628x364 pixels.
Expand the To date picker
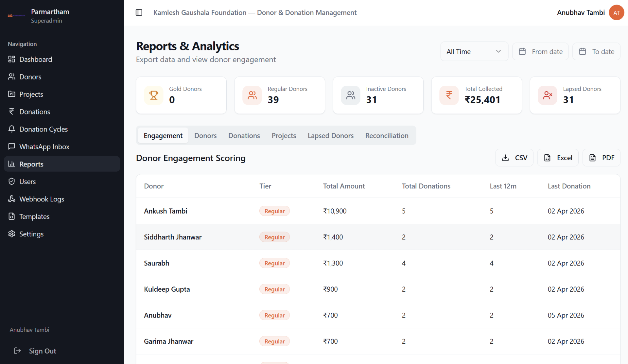596,51
